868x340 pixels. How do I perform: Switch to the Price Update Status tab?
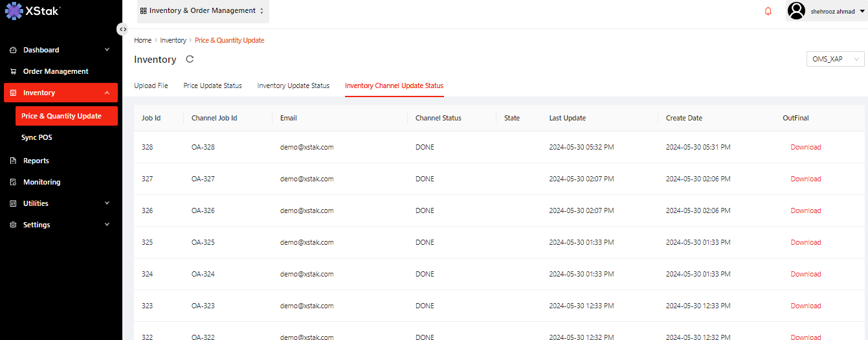point(212,85)
